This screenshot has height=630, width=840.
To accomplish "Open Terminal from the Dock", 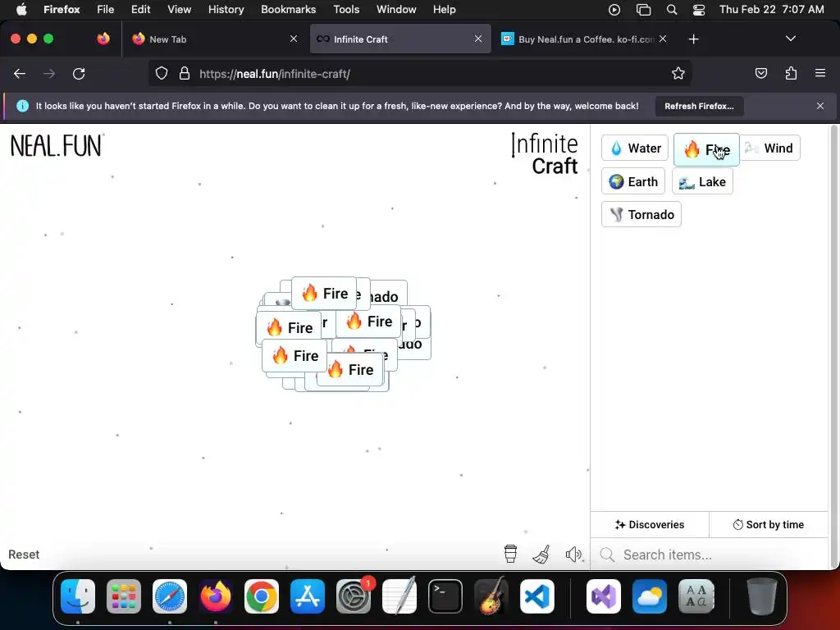I will pyautogui.click(x=445, y=596).
